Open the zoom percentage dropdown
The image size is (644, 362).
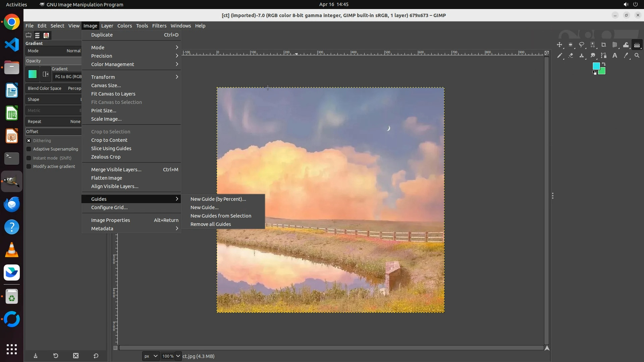(x=178, y=356)
